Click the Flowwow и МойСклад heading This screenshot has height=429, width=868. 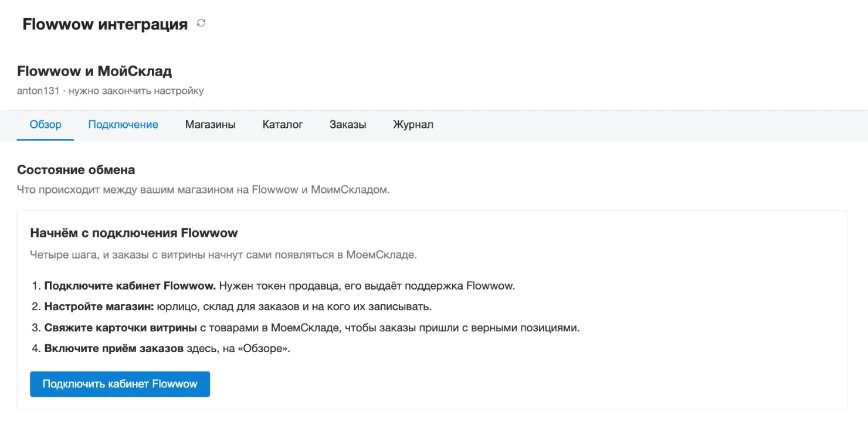pos(94,71)
